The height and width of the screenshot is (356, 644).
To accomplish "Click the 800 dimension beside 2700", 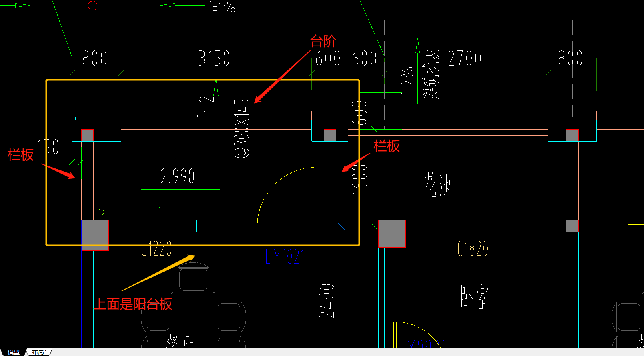I will (570, 58).
